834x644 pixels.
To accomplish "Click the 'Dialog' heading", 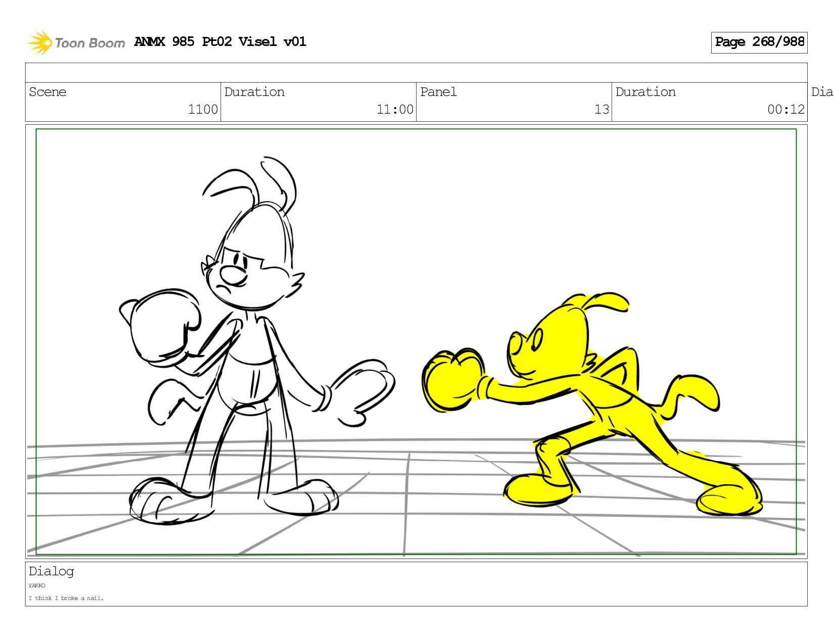I will click(x=51, y=571).
